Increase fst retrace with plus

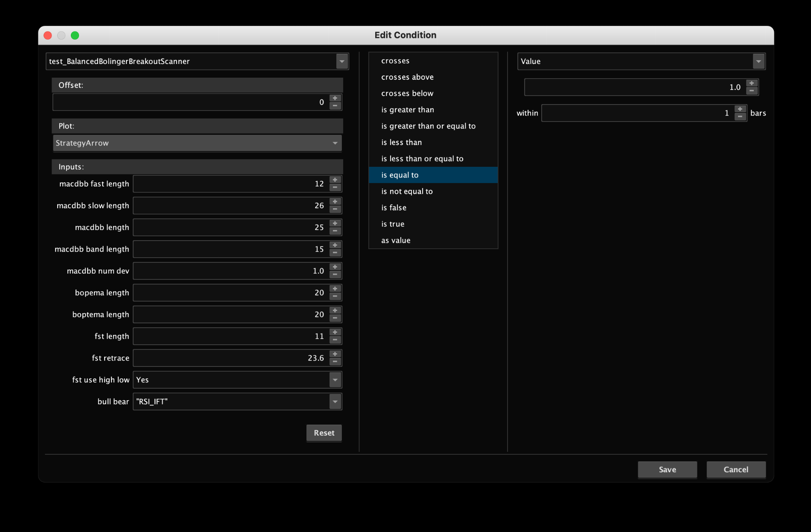(335, 354)
